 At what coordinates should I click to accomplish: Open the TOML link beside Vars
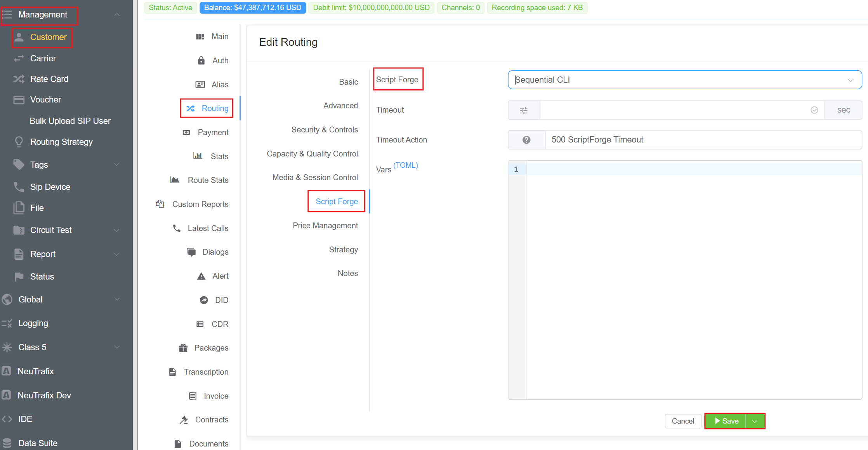tap(405, 165)
